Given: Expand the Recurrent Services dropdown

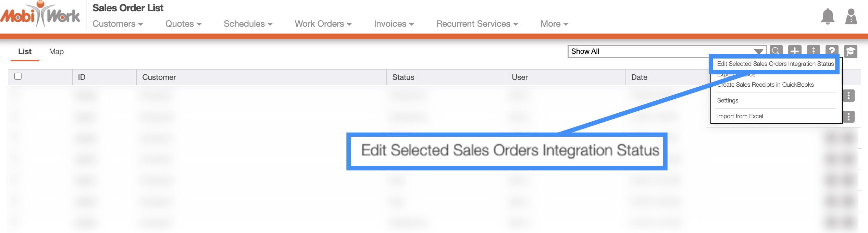Looking at the screenshot, I should click(477, 24).
